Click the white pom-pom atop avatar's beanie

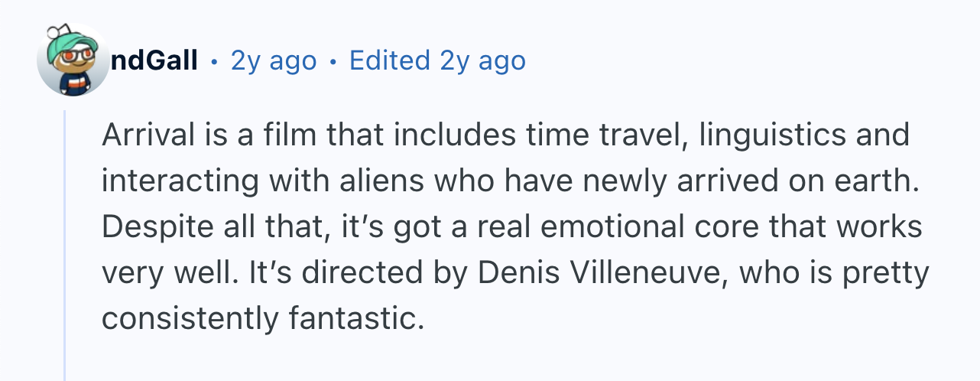(54, 31)
